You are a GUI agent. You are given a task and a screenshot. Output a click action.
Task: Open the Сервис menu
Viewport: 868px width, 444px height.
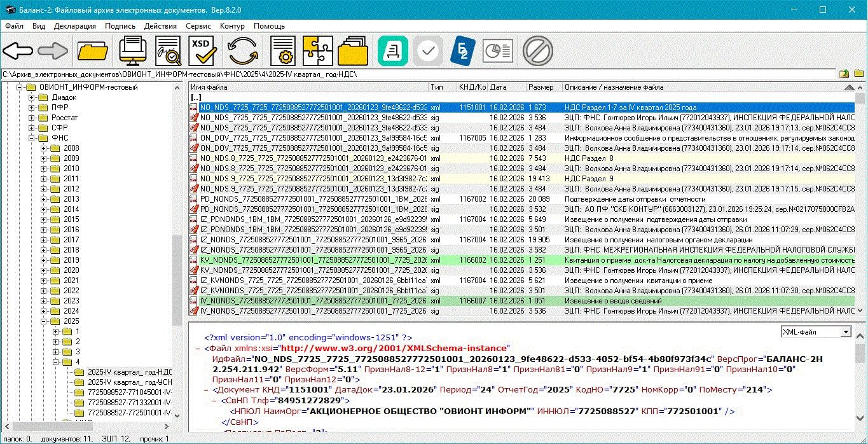198,26
